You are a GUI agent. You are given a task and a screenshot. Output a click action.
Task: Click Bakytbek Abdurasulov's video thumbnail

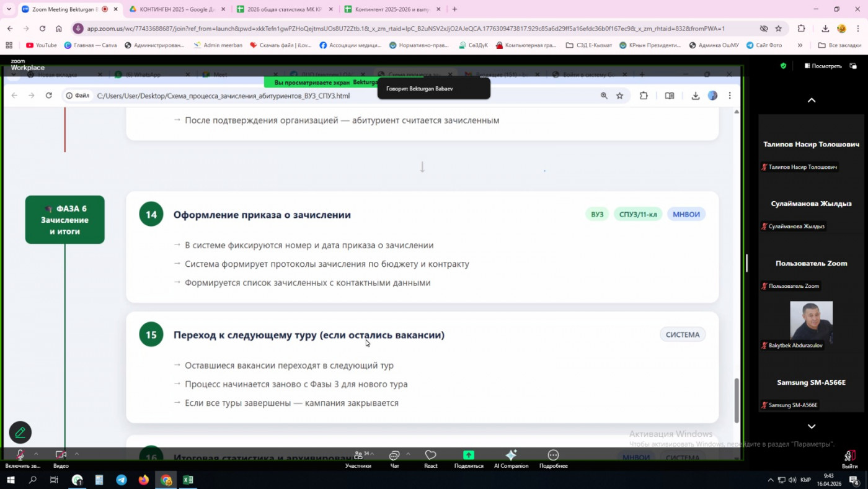(x=811, y=321)
